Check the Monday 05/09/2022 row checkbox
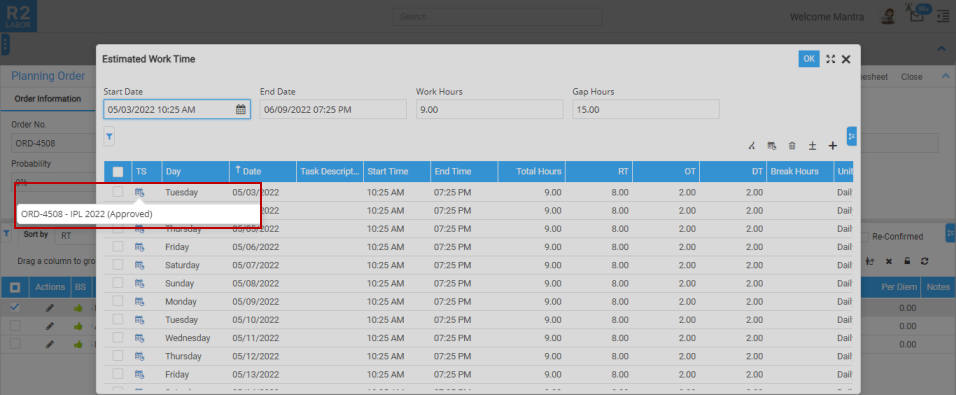Image resolution: width=956 pixels, height=395 pixels. (x=118, y=301)
